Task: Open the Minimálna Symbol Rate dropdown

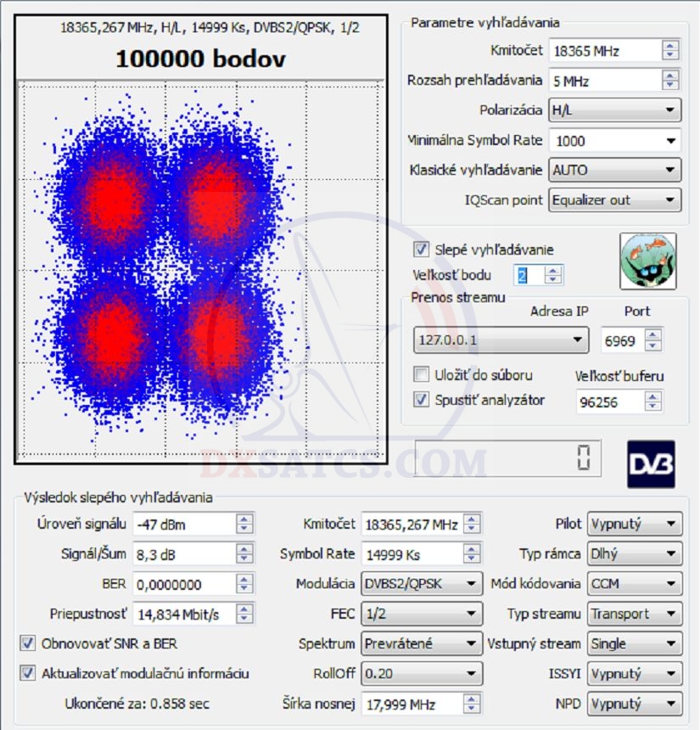Action: (x=614, y=141)
